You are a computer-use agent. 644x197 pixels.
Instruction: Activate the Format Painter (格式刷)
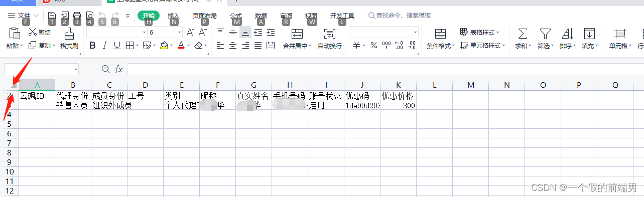[69, 39]
